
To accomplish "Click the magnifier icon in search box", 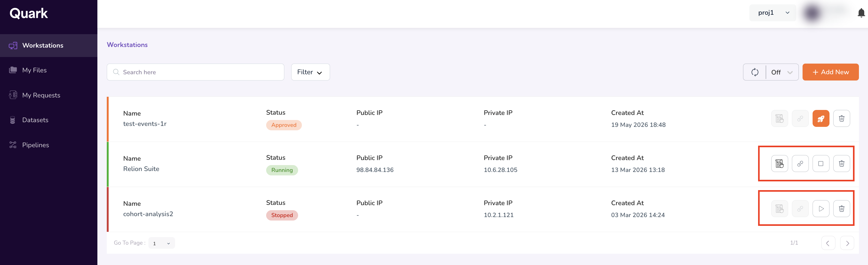I will (x=116, y=72).
